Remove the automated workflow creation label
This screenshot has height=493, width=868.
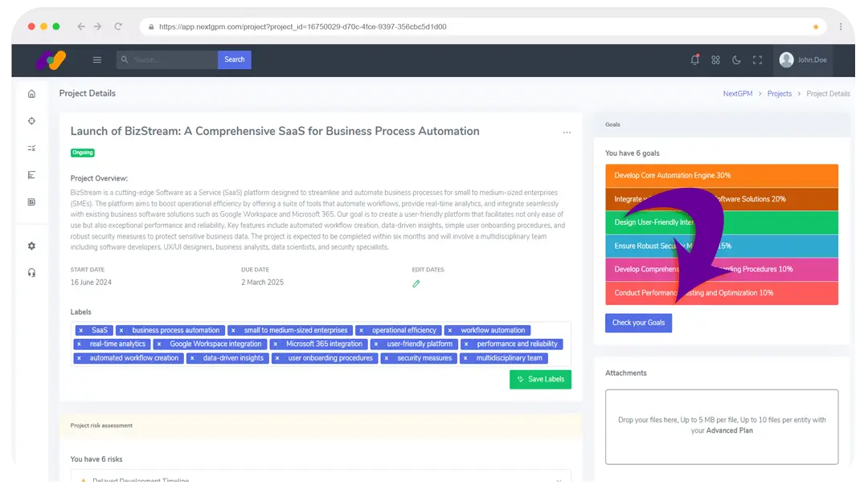79,359
